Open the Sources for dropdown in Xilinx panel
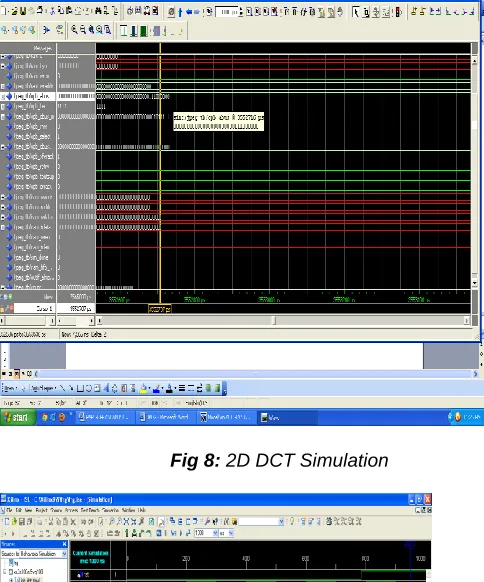This screenshot has width=484, height=582. [x=64, y=553]
